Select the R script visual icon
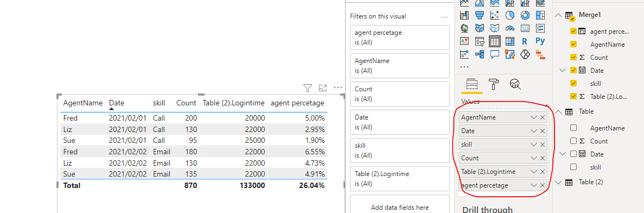This screenshot has width=644, height=213. (x=525, y=41)
